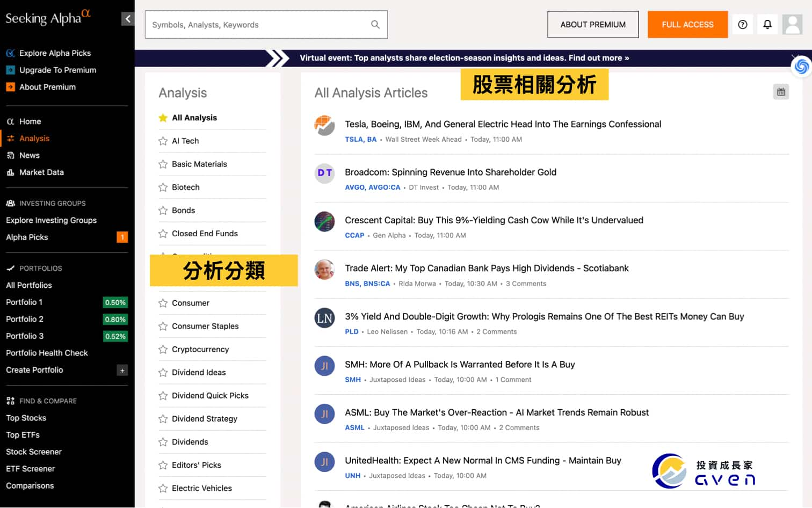This screenshot has height=508, width=812.
Task: Open Analysis in the sidebar
Action: click(x=34, y=138)
